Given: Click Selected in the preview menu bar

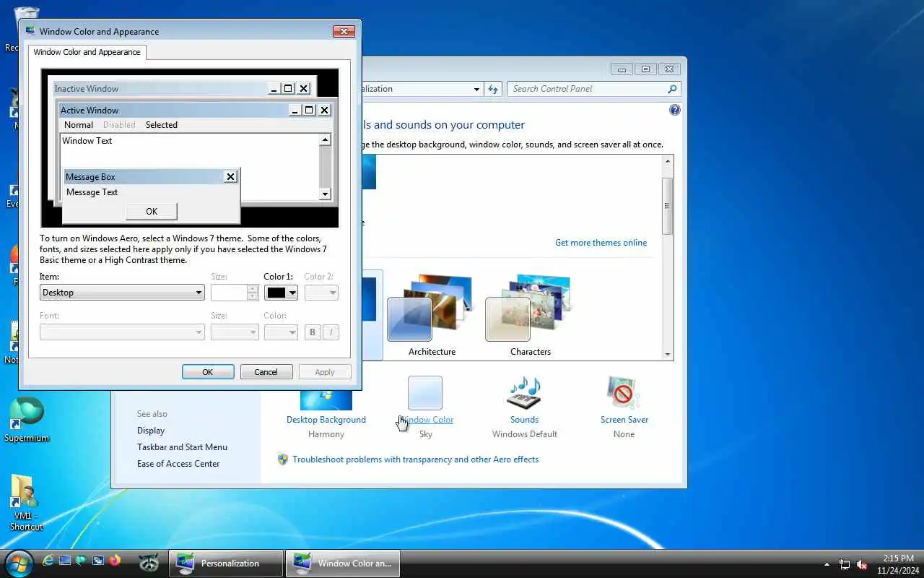Looking at the screenshot, I should pyautogui.click(x=162, y=125).
